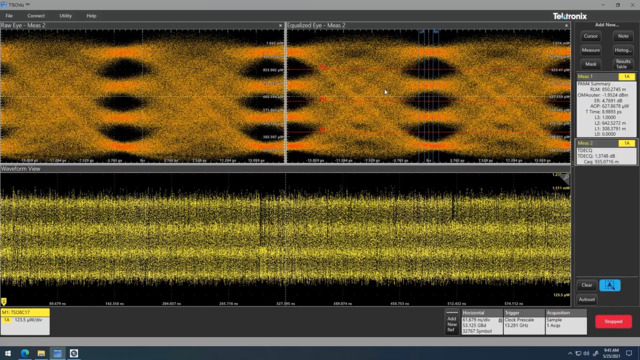Click the Tektronix logo

click(x=570, y=16)
